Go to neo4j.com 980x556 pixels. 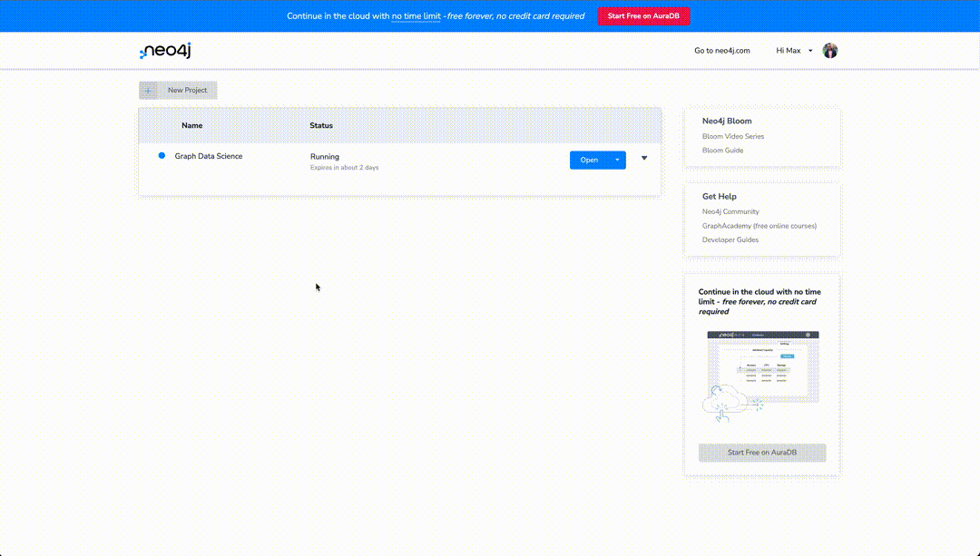pyautogui.click(x=722, y=51)
